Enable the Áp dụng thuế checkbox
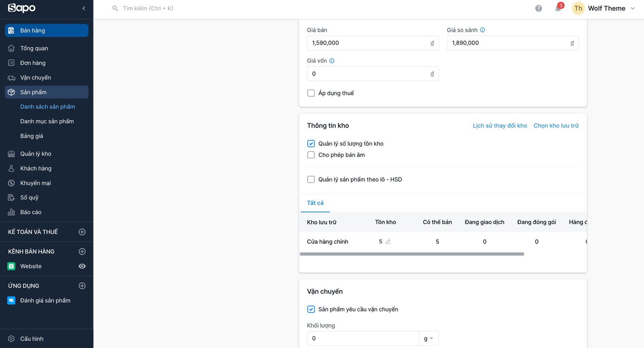 point(311,93)
